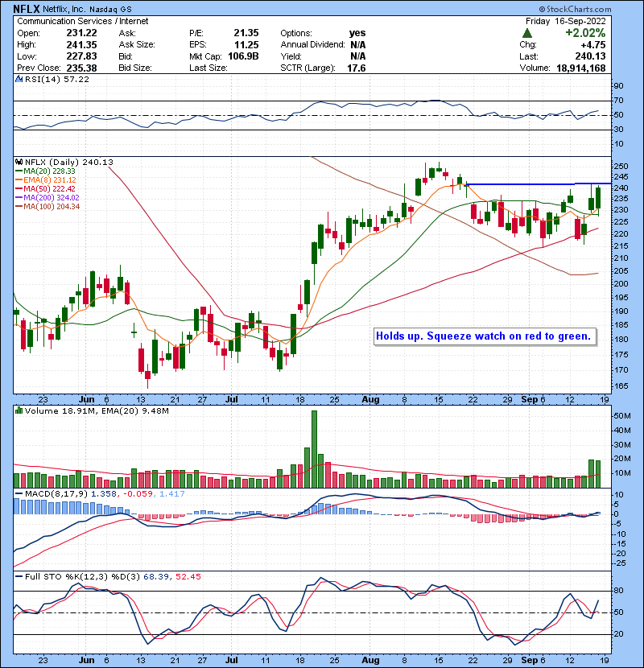Click the Mkt Cap value 106.9B

[x=243, y=56]
